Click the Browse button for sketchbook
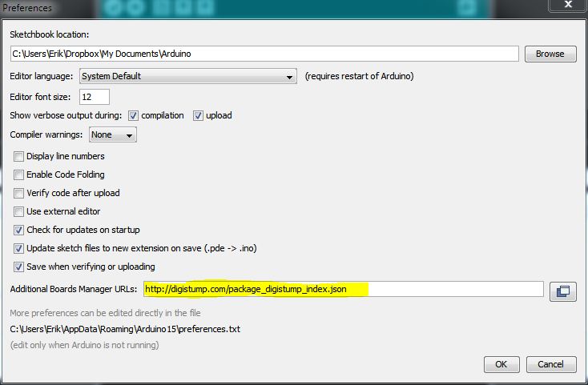 pos(550,54)
